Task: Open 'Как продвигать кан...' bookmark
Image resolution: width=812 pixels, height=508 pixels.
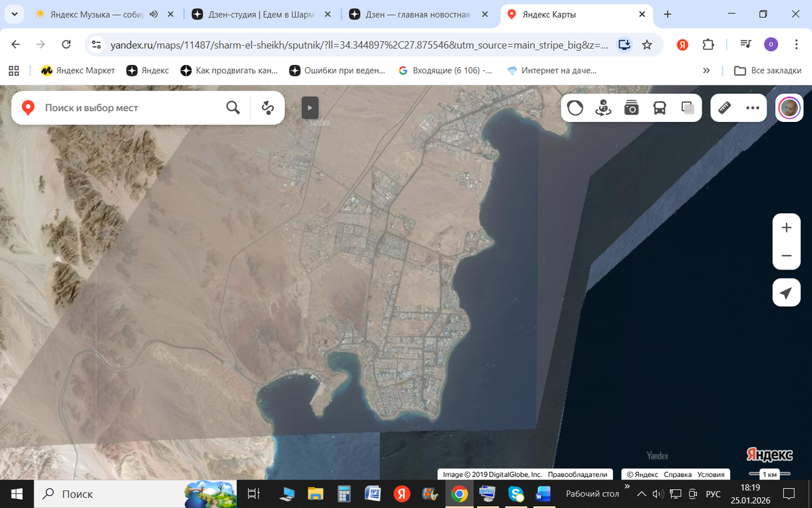Action: click(229, 70)
